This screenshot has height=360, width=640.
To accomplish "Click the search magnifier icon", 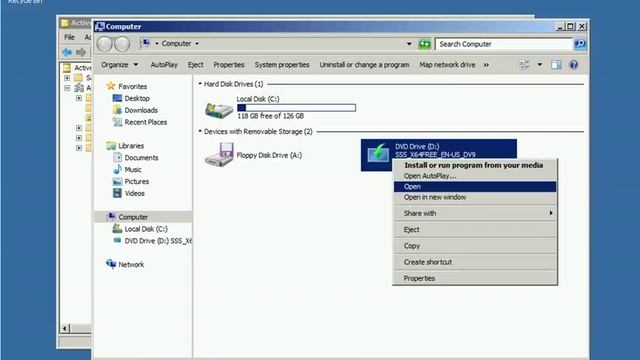I will [580, 44].
